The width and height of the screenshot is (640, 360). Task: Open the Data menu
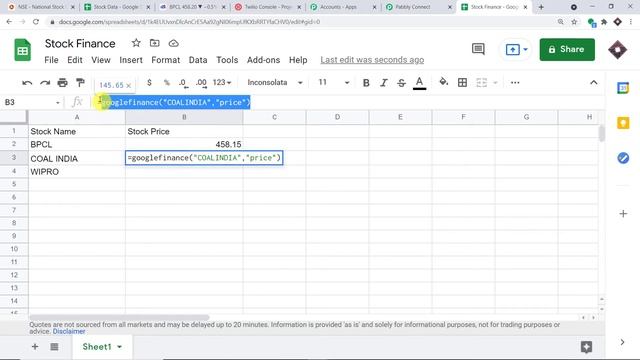click(198, 60)
